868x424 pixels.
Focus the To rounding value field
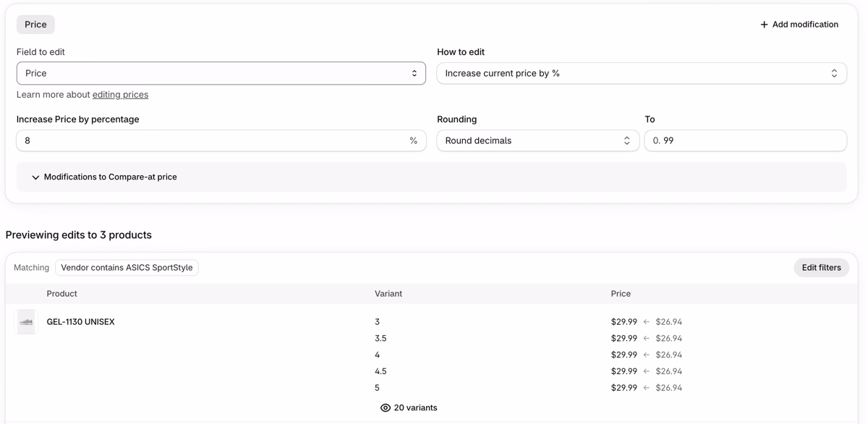pyautogui.click(x=746, y=140)
